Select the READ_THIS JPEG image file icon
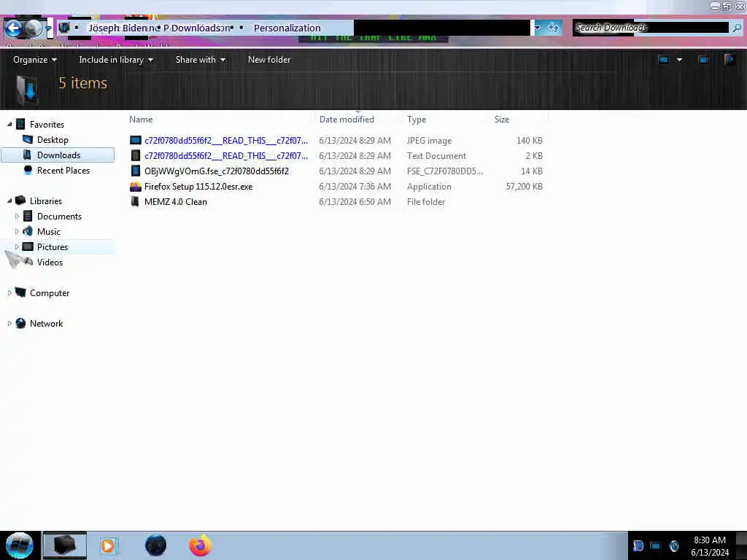Viewport: 747px width, 560px height. 136,141
